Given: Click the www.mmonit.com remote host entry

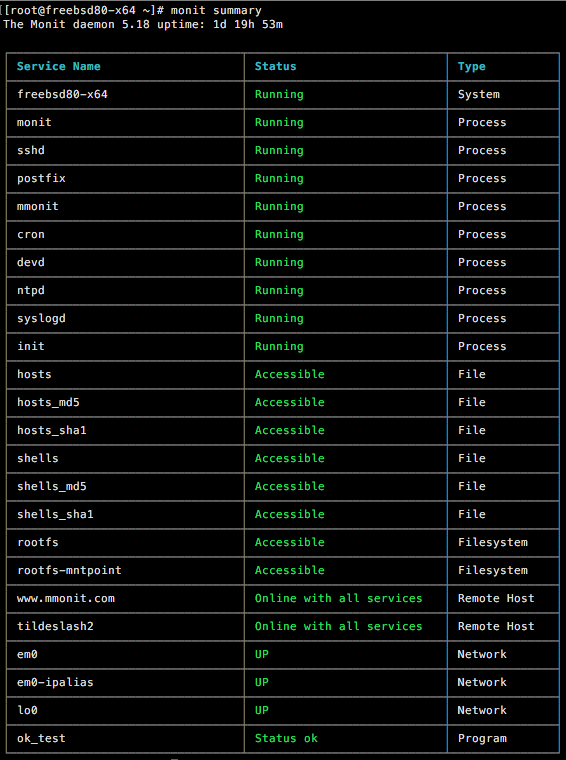Looking at the screenshot, I should [x=66, y=598].
